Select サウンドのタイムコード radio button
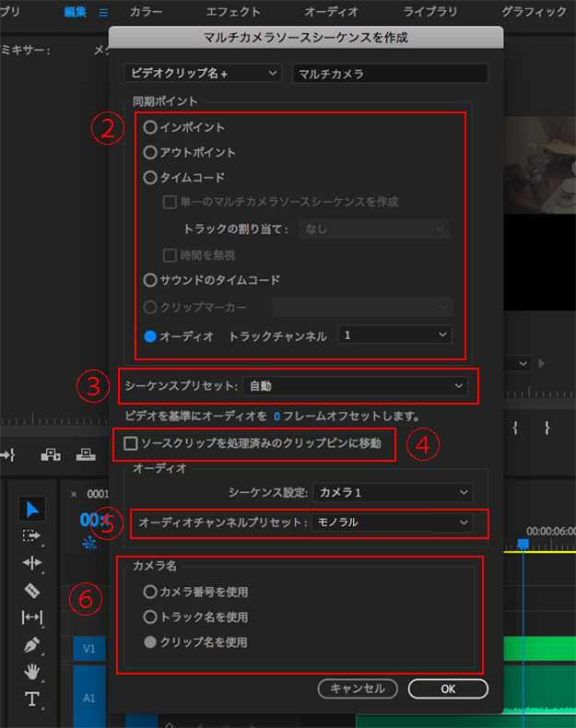Image resolution: width=576 pixels, height=728 pixels. 150,279
